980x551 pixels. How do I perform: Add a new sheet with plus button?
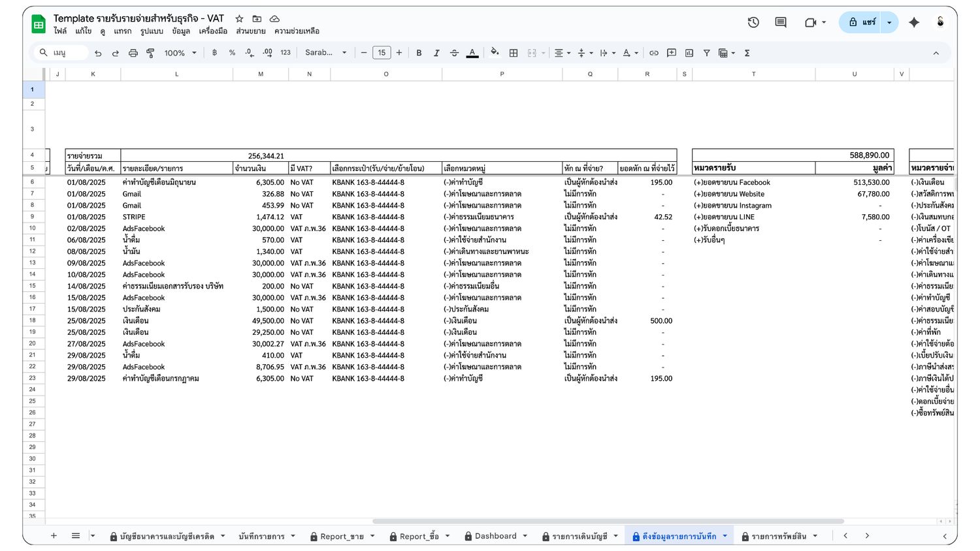pos(54,536)
